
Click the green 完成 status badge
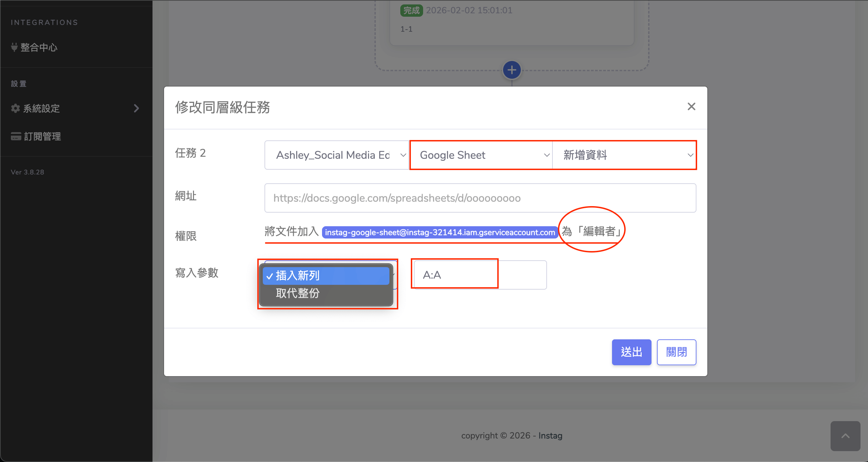click(x=411, y=11)
